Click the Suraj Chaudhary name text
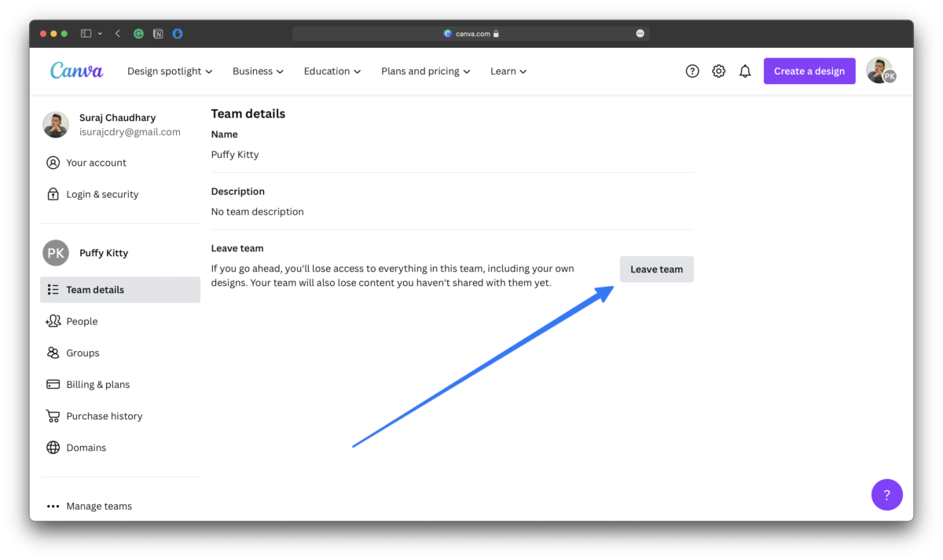 point(118,118)
